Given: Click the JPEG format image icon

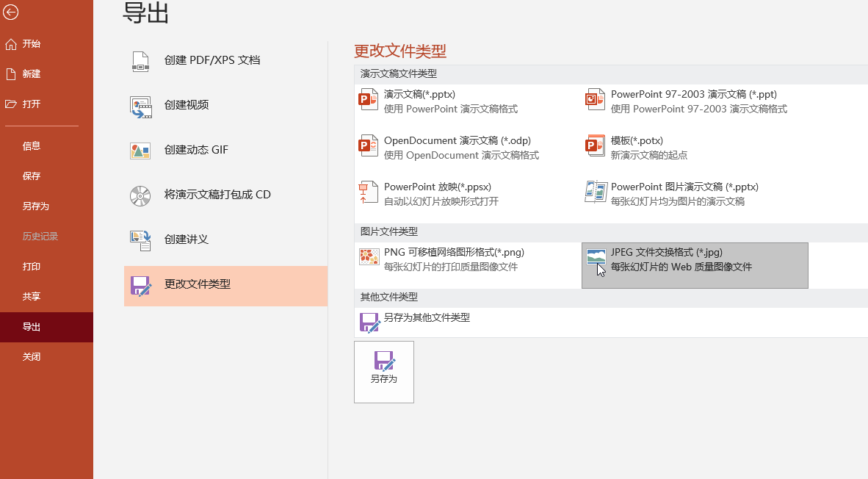Looking at the screenshot, I should (596, 257).
